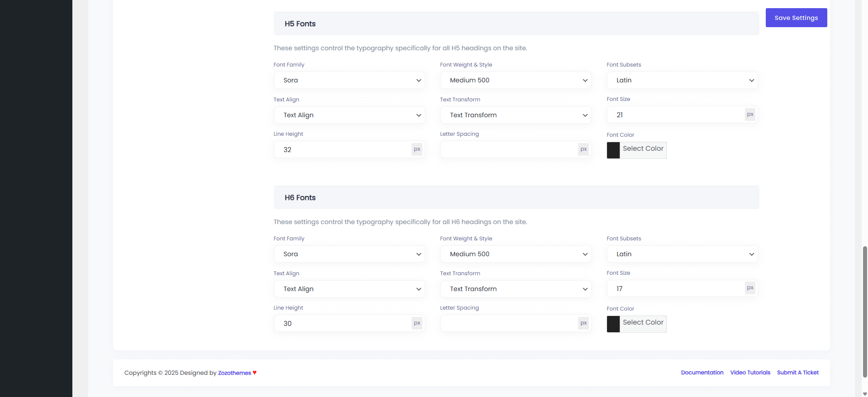This screenshot has height=397, width=868.
Task: Open the Zozothemes footer link
Action: pyautogui.click(x=234, y=373)
